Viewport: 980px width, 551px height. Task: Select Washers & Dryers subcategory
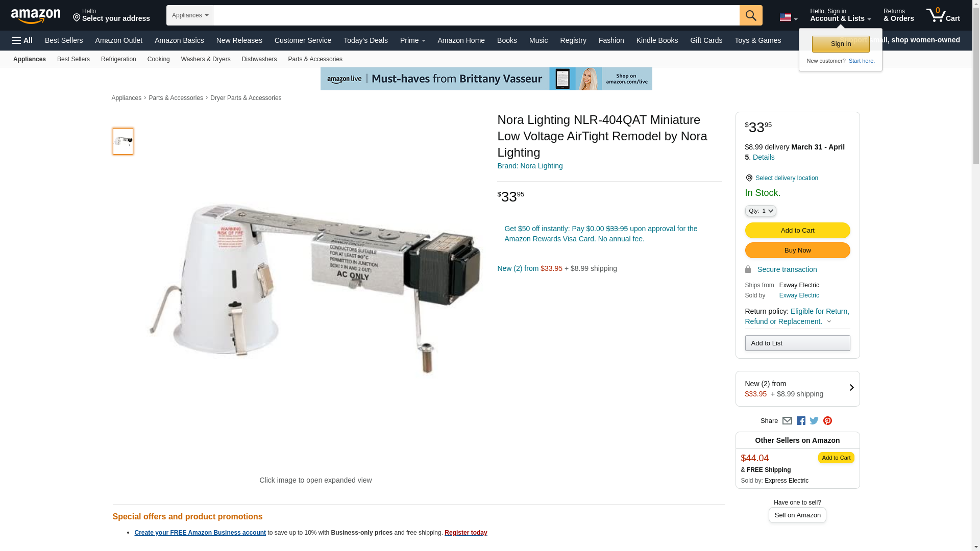click(x=206, y=59)
